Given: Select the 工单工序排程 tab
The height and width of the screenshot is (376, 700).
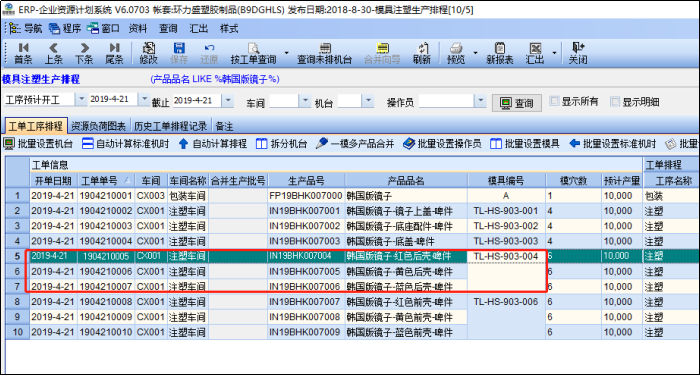Looking at the screenshot, I should pos(36,126).
